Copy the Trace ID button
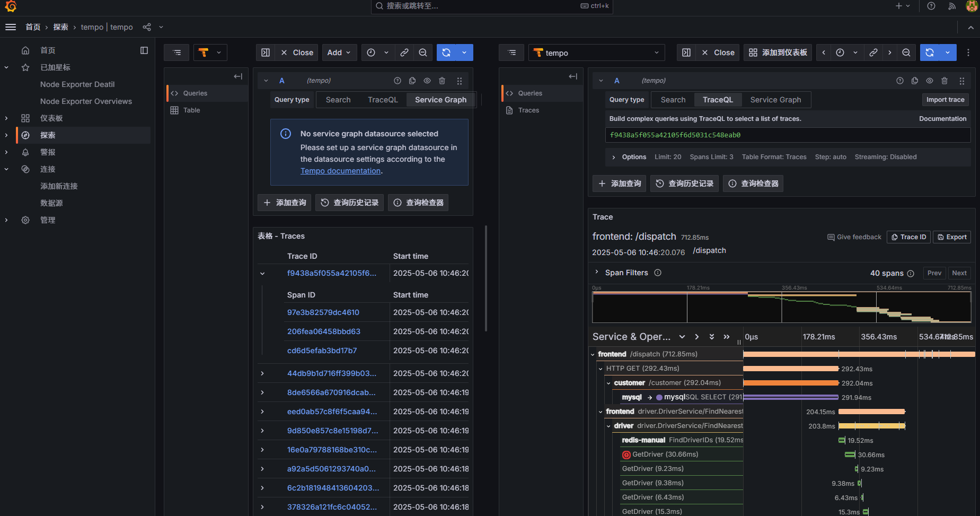980x516 pixels. click(x=909, y=237)
